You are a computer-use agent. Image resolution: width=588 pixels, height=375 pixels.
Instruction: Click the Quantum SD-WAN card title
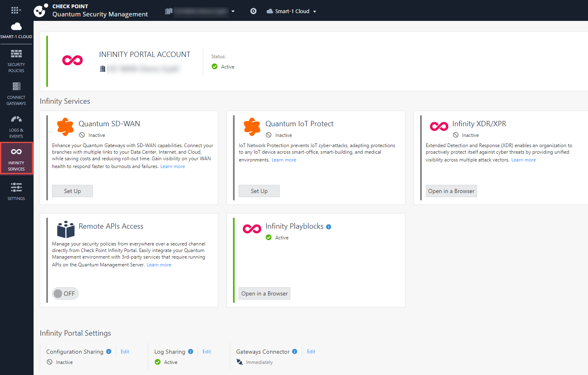point(109,124)
